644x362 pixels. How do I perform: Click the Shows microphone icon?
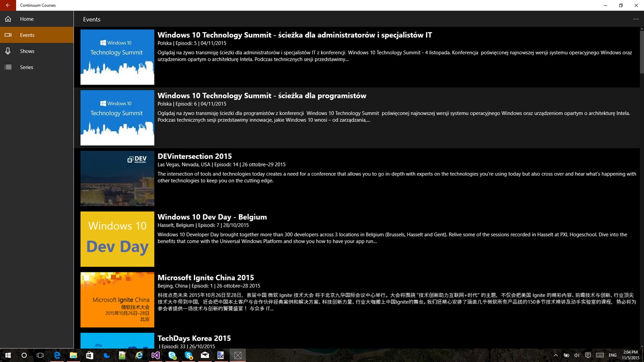point(8,51)
